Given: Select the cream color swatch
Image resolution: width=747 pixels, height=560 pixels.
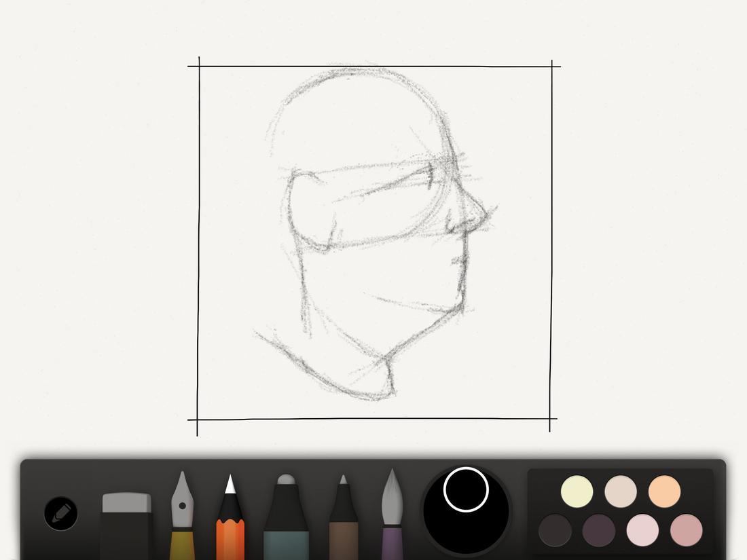Looking at the screenshot, I should [577, 491].
